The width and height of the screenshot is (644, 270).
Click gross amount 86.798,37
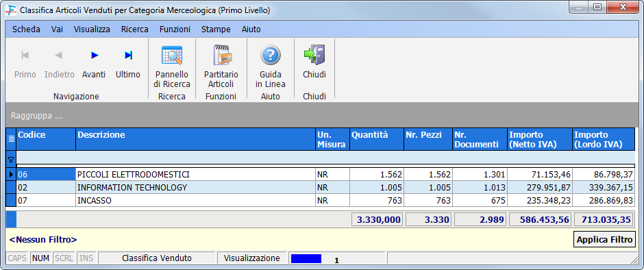coord(604,175)
